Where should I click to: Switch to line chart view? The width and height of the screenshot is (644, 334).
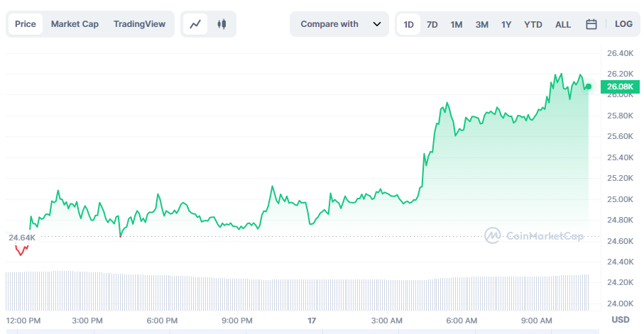tap(195, 24)
